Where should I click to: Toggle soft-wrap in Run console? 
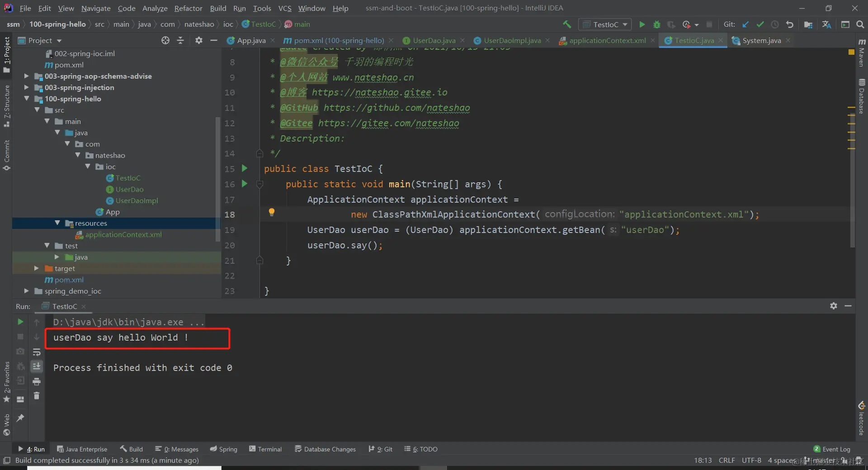coord(37,351)
